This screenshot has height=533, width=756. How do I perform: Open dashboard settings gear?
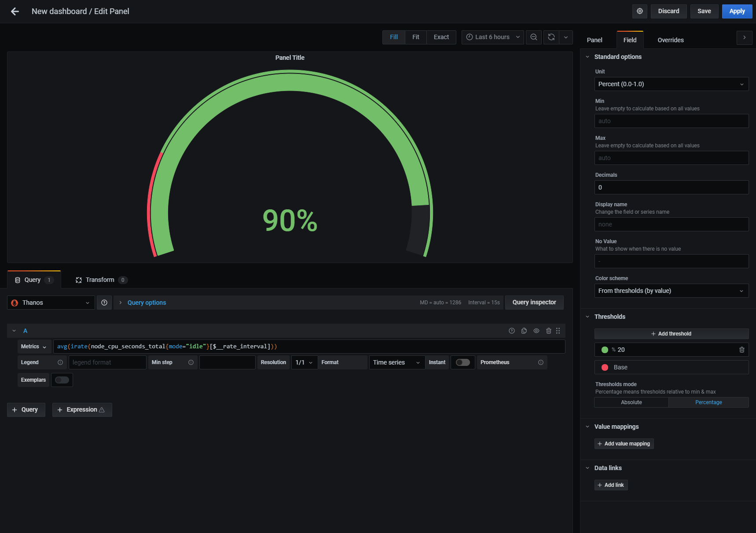(x=639, y=11)
